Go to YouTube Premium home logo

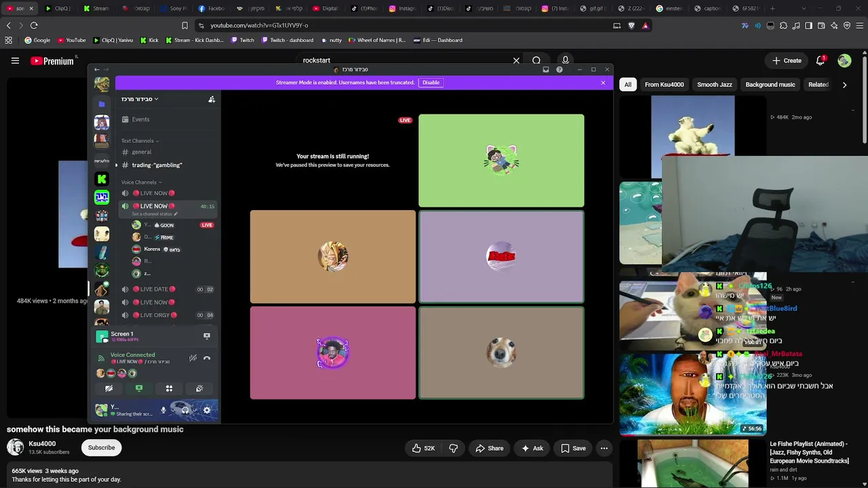pyautogui.click(x=52, y=61)
